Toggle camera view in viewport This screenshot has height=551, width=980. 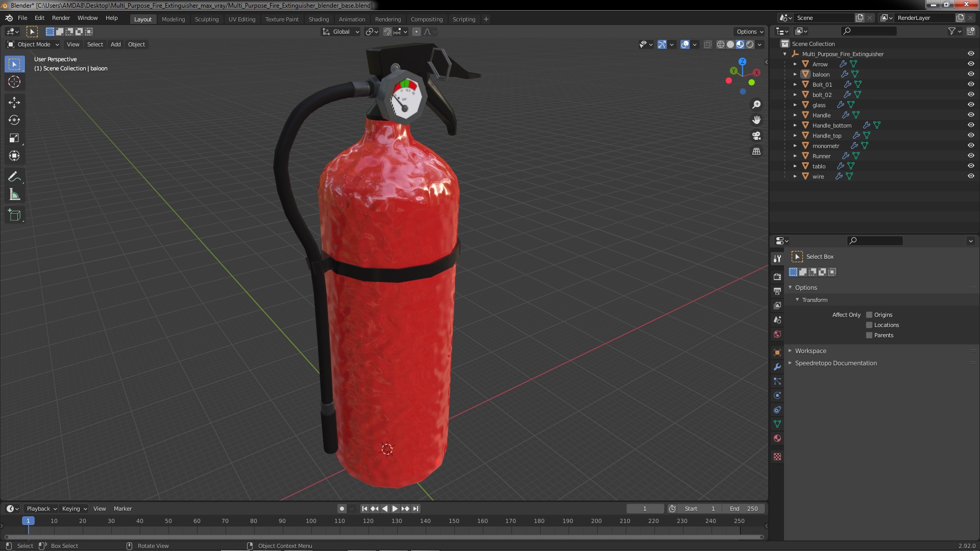click(x=756, y=136)
